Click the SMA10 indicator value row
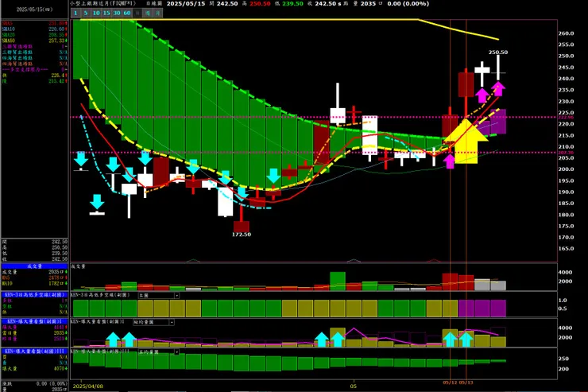 (x=34, y=29)
